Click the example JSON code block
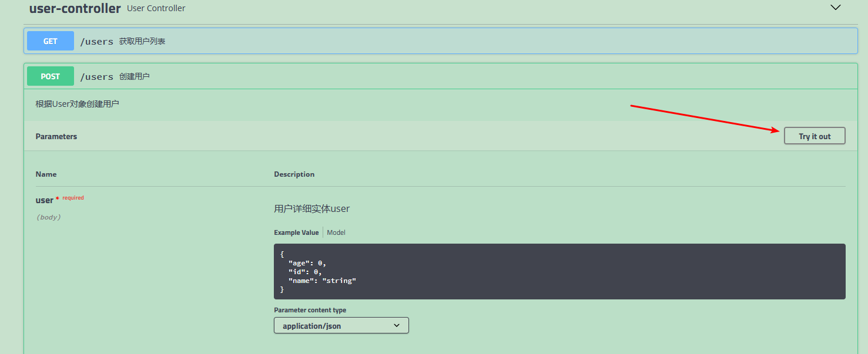The height and width of the screenshot is (354, 868). tap(559, 272)
